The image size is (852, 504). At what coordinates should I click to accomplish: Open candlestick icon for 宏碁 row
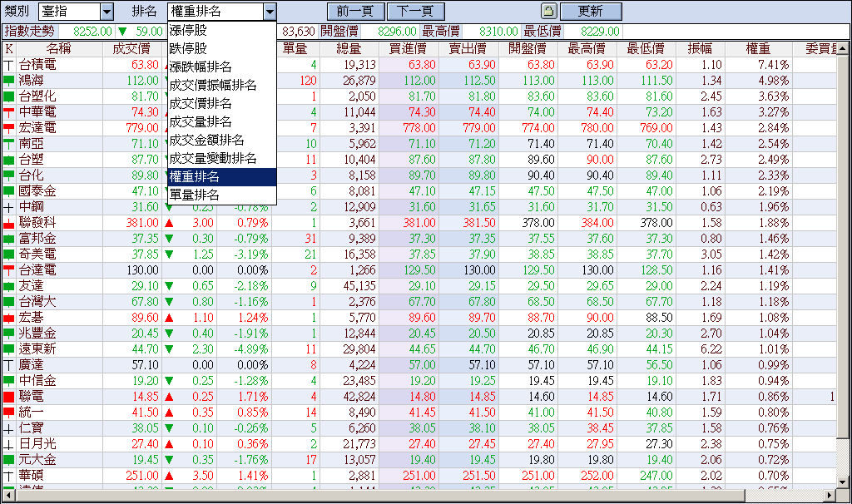(x=8, y=318)
